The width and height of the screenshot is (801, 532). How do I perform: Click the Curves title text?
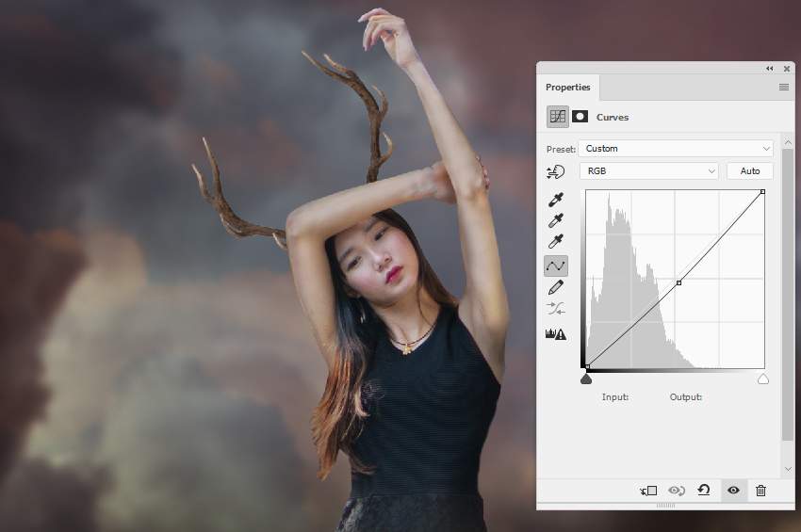(x=612, y=117)
